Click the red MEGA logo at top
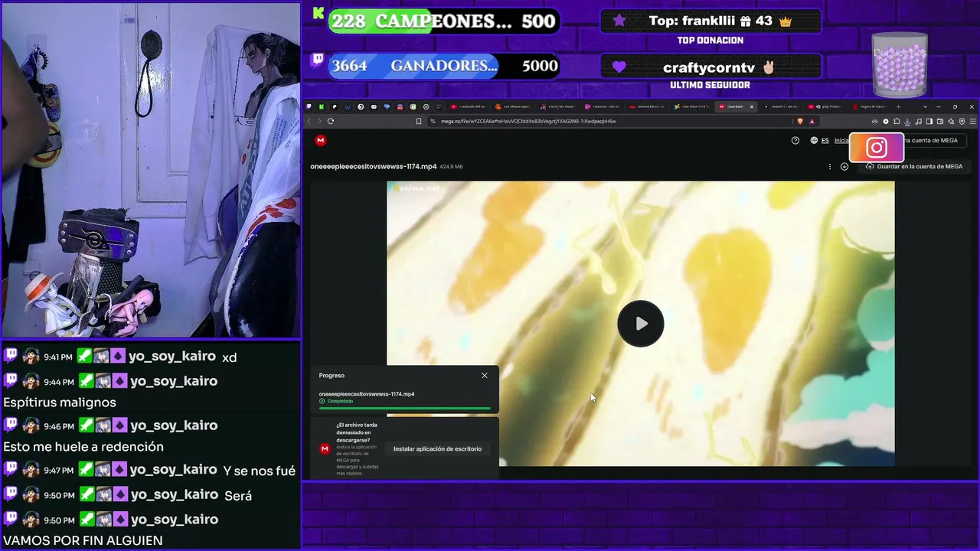 (320, 140)
